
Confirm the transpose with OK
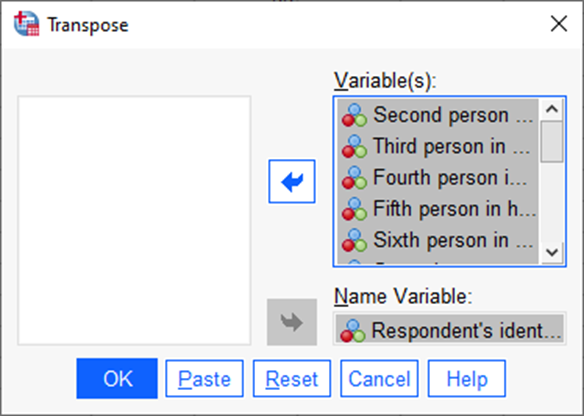117,379
